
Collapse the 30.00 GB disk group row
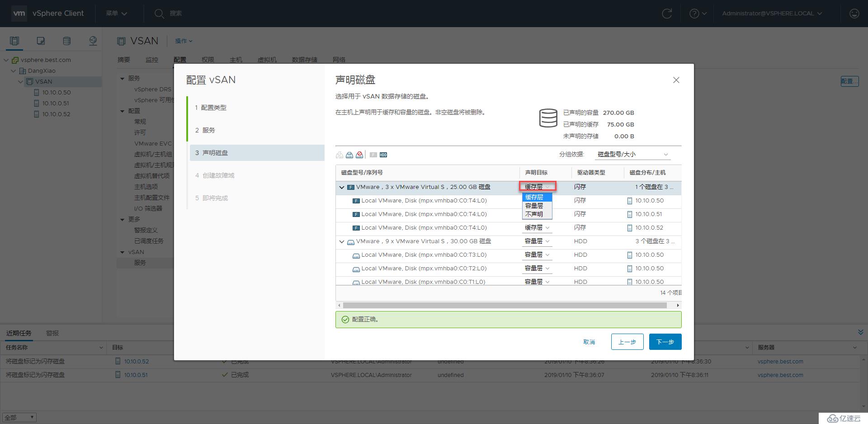coord(342,242)
